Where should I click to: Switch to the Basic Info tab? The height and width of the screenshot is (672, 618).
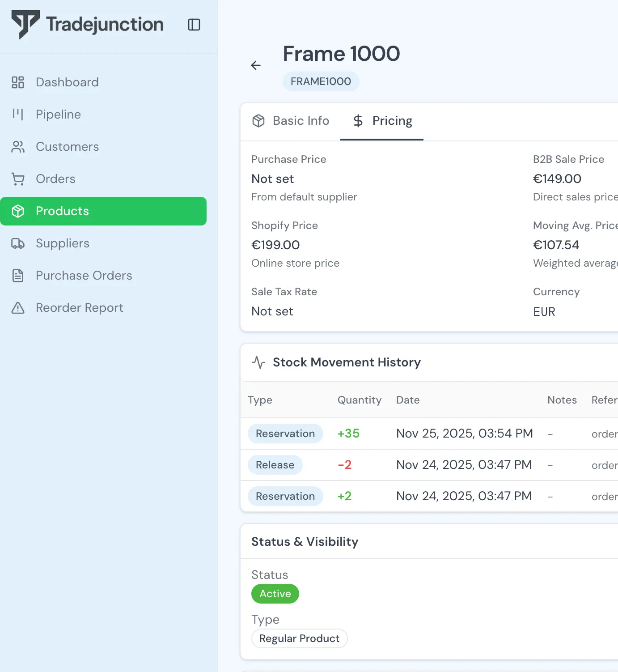click(291, 121)
